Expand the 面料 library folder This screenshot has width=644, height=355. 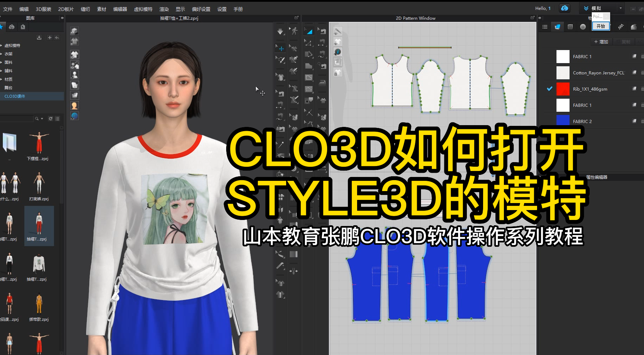(1, 62)
